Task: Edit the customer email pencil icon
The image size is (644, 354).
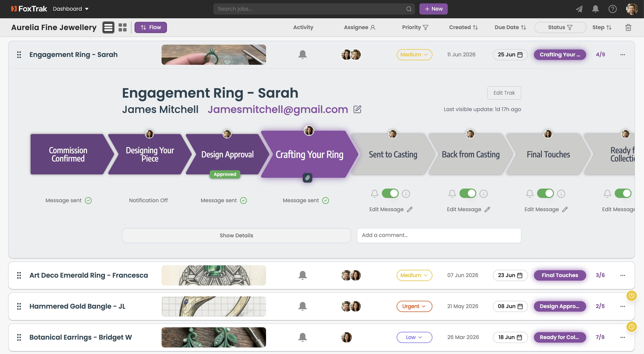Action: coord(357,109)
